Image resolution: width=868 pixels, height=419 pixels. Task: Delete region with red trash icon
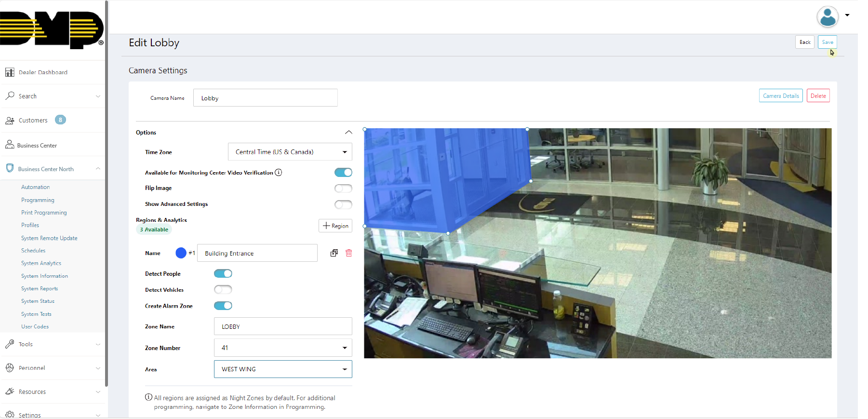pyautogui.click(x=349, y=253)
